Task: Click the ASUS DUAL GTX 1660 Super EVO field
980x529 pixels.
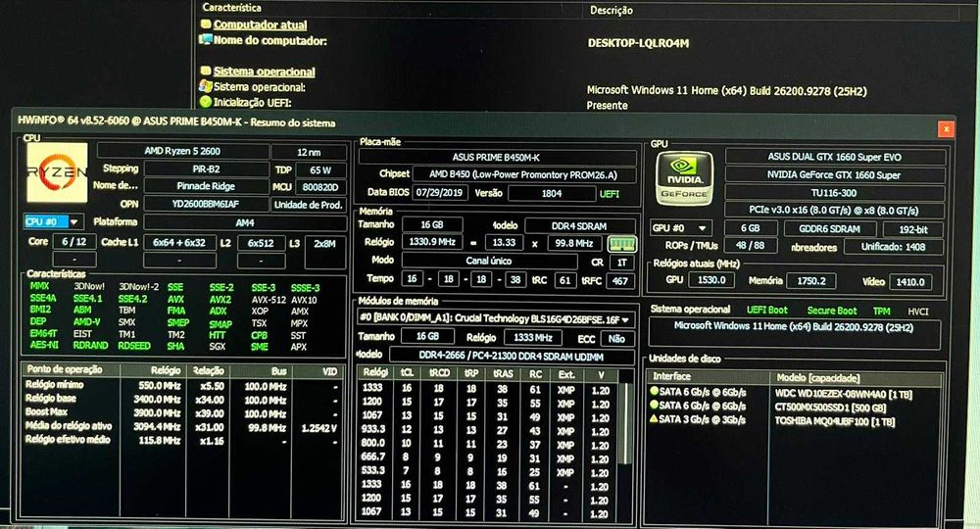Action: pos(834,157)
